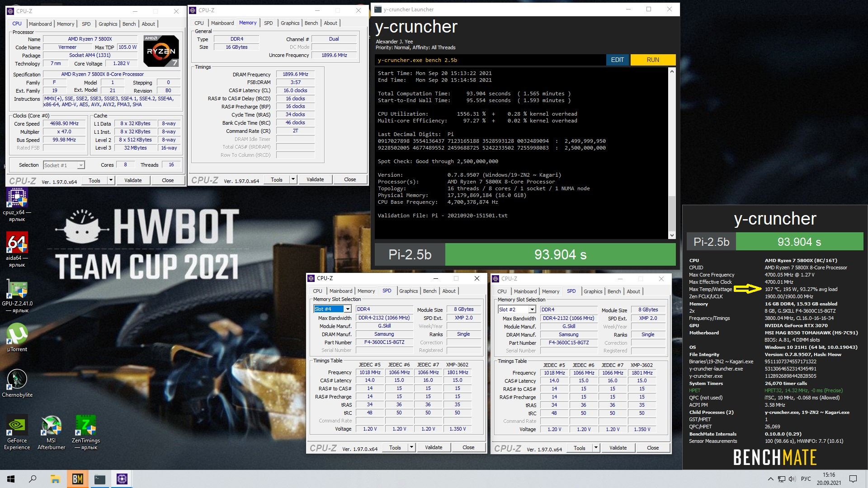The width and height of the screenshot is (868, 488).
Task: Click Validate in Slot #2 CPU-Z window
Action: (618, 448)
